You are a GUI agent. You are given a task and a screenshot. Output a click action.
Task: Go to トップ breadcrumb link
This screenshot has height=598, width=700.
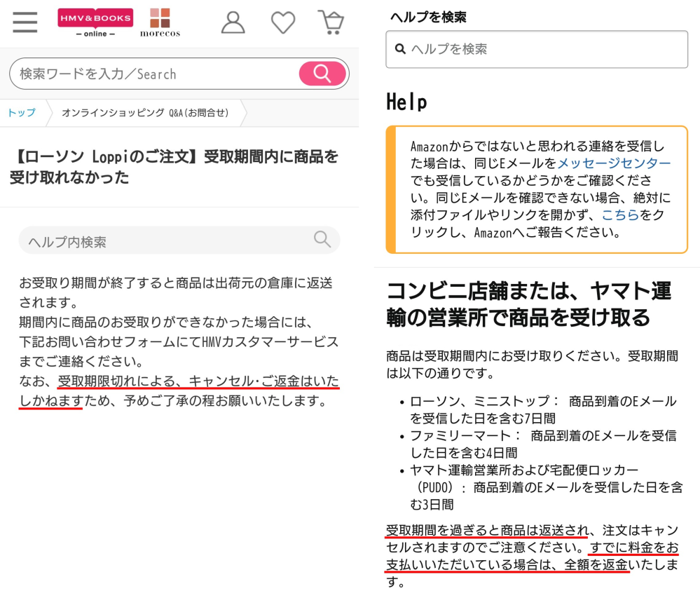click(x=22, y=113)
